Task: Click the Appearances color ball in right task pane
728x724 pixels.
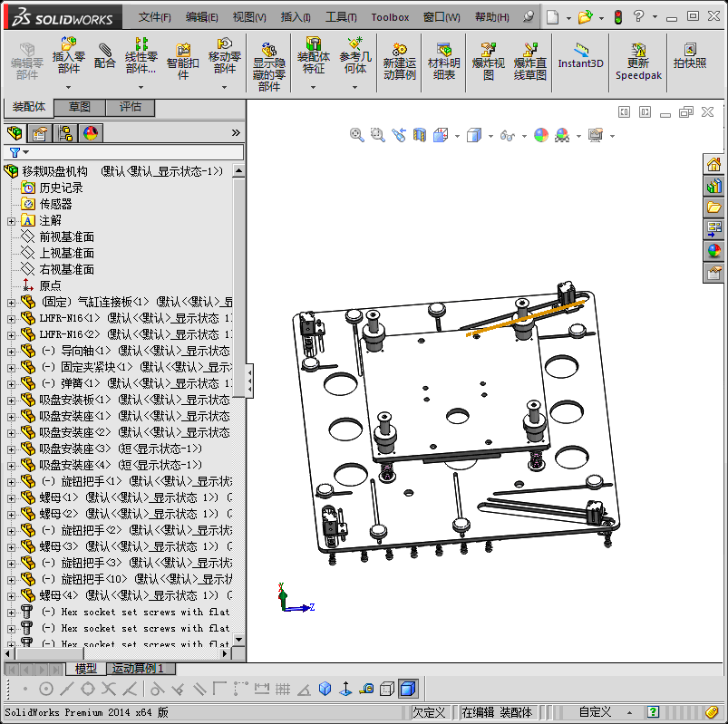Action: (x=714, y=251)
